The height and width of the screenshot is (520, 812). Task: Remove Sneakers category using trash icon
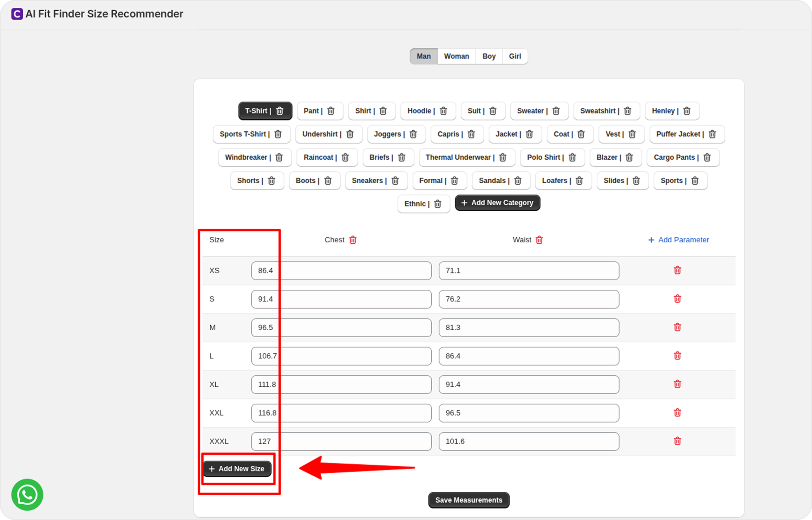point(395,181)
